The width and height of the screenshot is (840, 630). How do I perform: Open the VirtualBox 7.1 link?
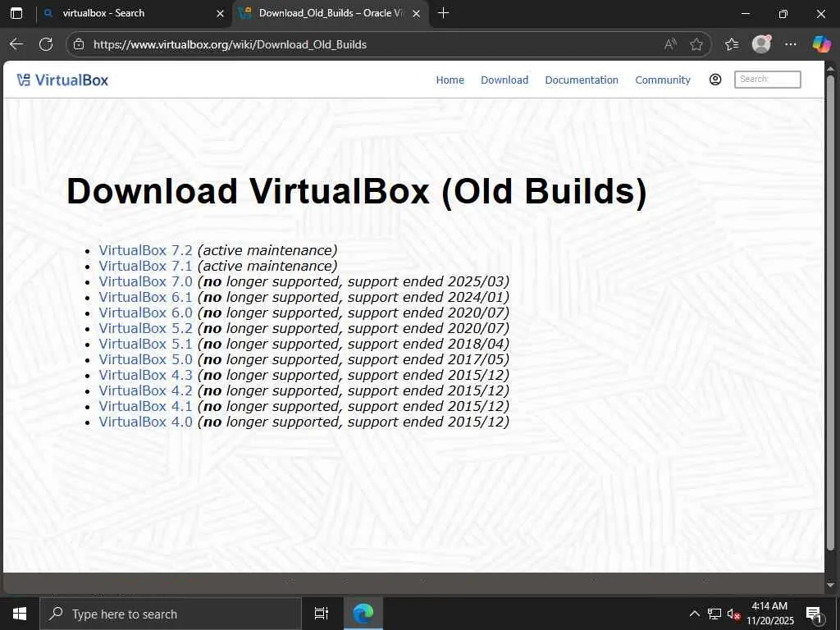pos(145,266)
